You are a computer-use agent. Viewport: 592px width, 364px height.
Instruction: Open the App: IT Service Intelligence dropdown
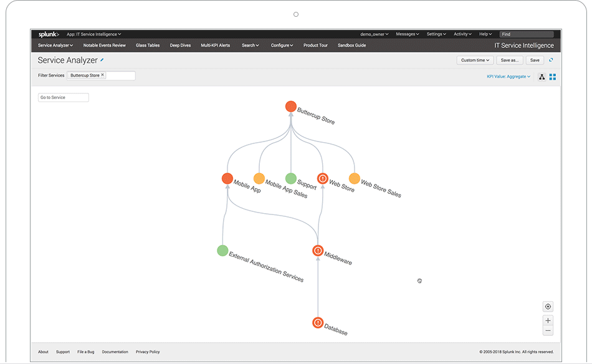tap(93, 34)
